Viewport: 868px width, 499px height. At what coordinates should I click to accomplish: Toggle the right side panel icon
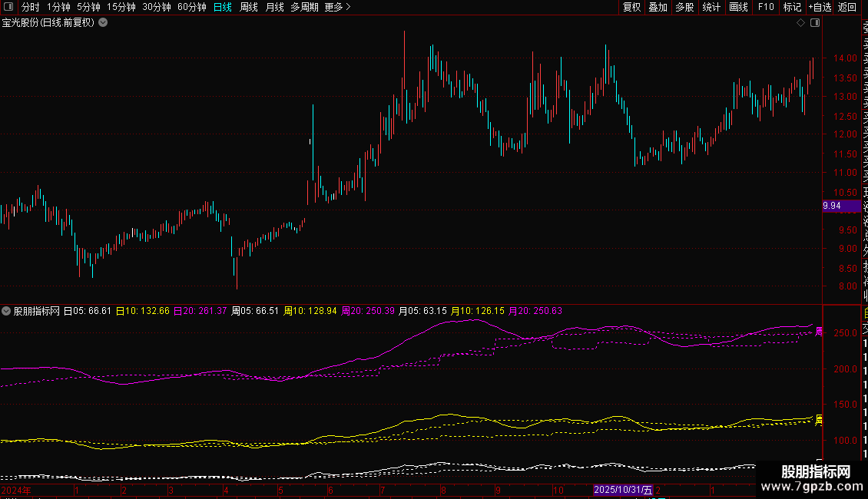(x=815, y=23)
